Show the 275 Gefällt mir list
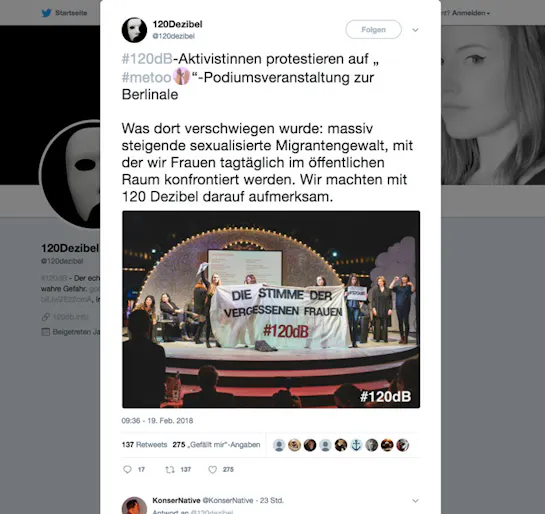 [216, 444]
